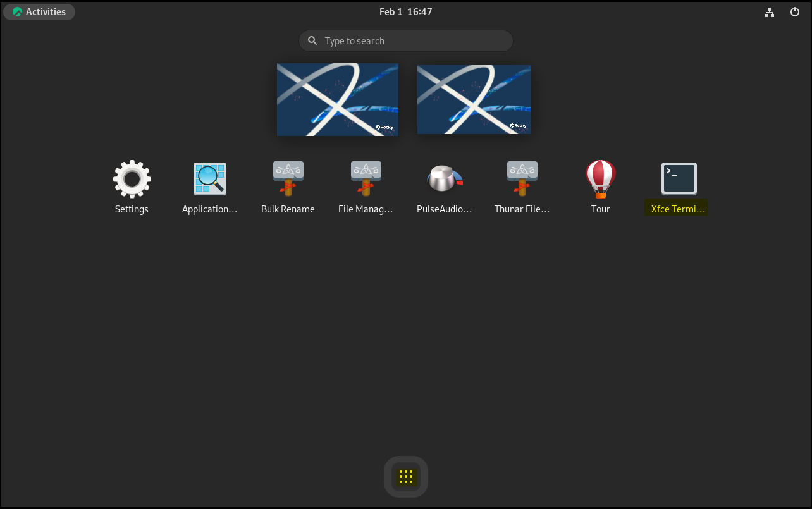Open the power menu
This screenshot has height=509, width=812.
[x=795, y=11]
